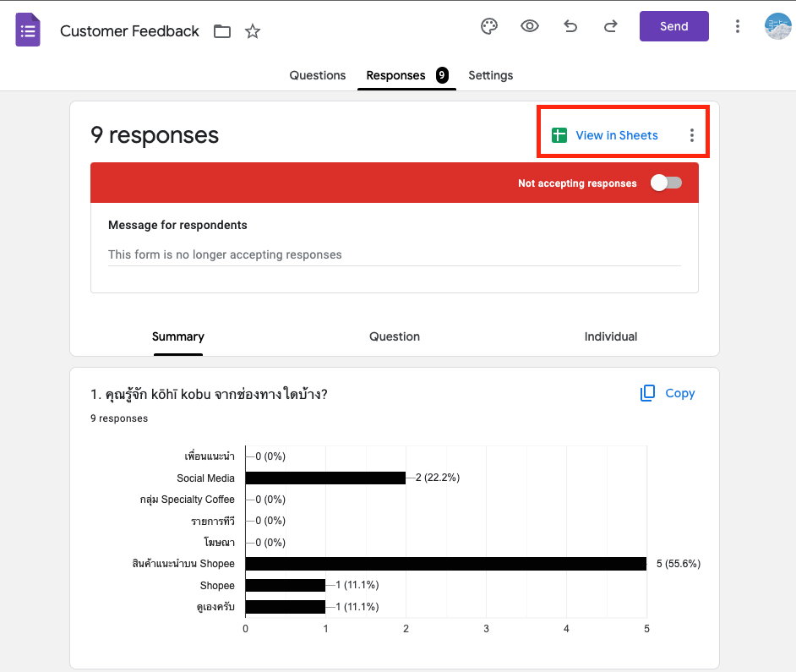Click the 'กลุ่ม Specialty Coffee' axis label
Screen dimensions: 796x672
pyautogui.click(x=188, y=500)
